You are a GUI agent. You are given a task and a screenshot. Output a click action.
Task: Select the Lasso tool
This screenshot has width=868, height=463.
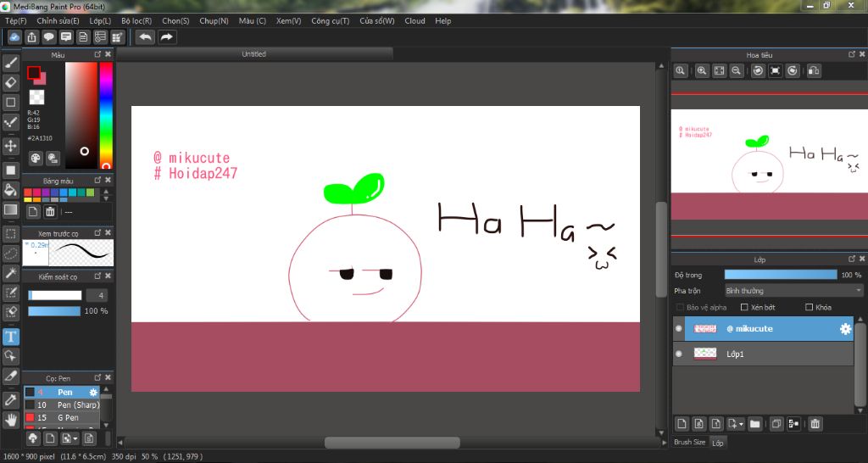click(10, 254)
